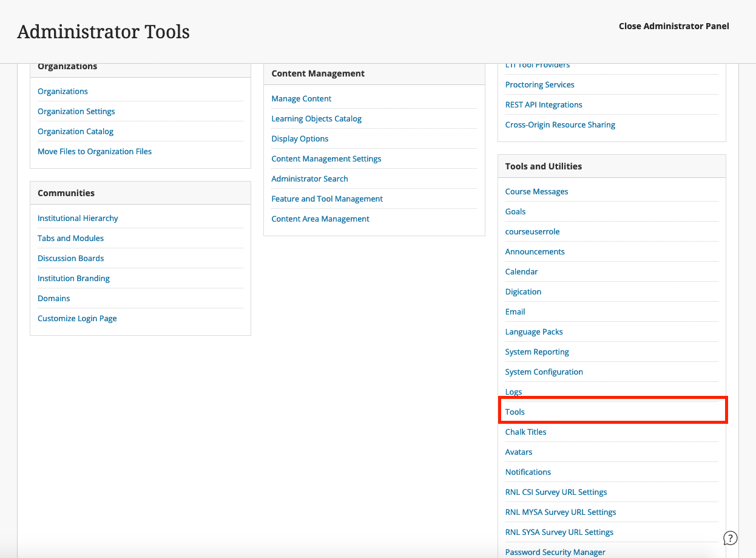
Task: Open Cross-Origin Resource Sharing settings
Action: pyautogui.click(x=559, y=124)
